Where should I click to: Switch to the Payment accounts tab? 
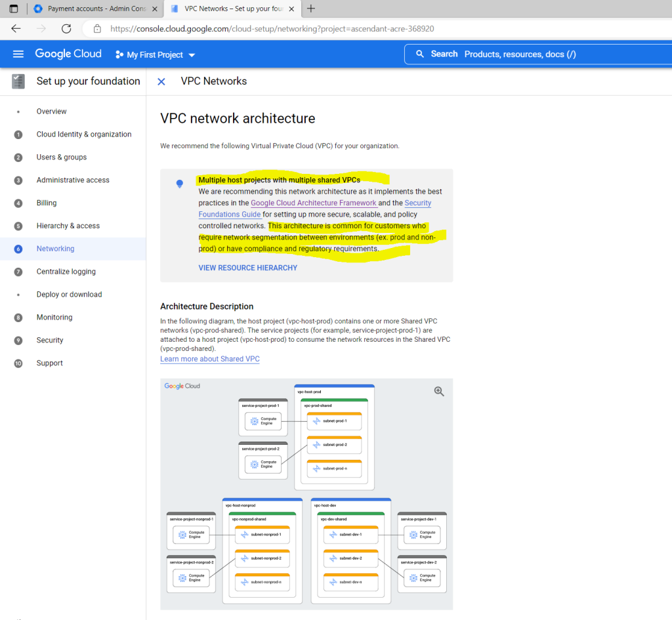[97, 9]
